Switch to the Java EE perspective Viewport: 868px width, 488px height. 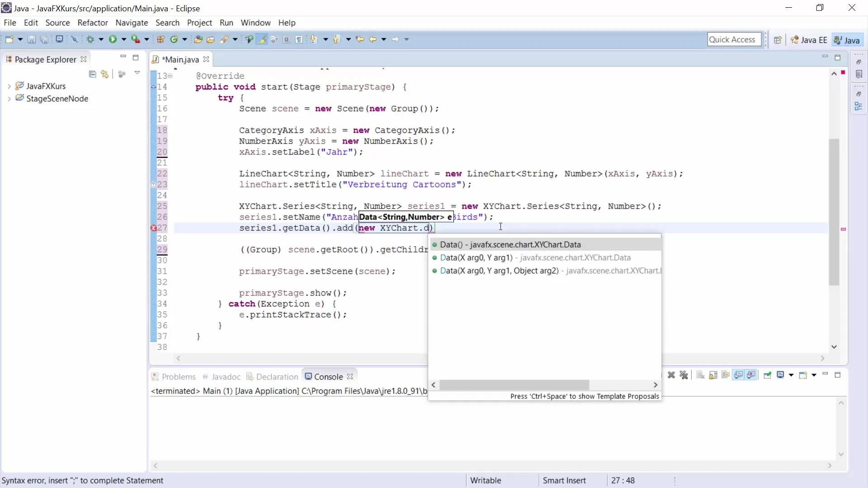pos(809,40)
